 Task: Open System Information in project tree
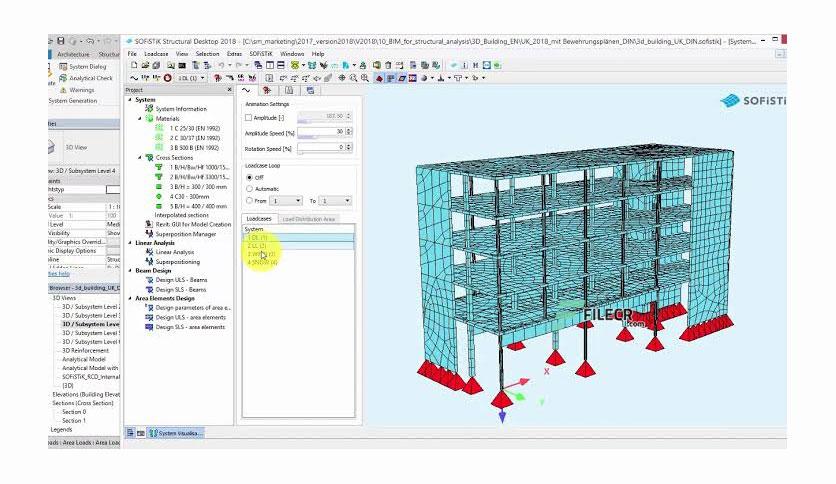click(181, 109)
